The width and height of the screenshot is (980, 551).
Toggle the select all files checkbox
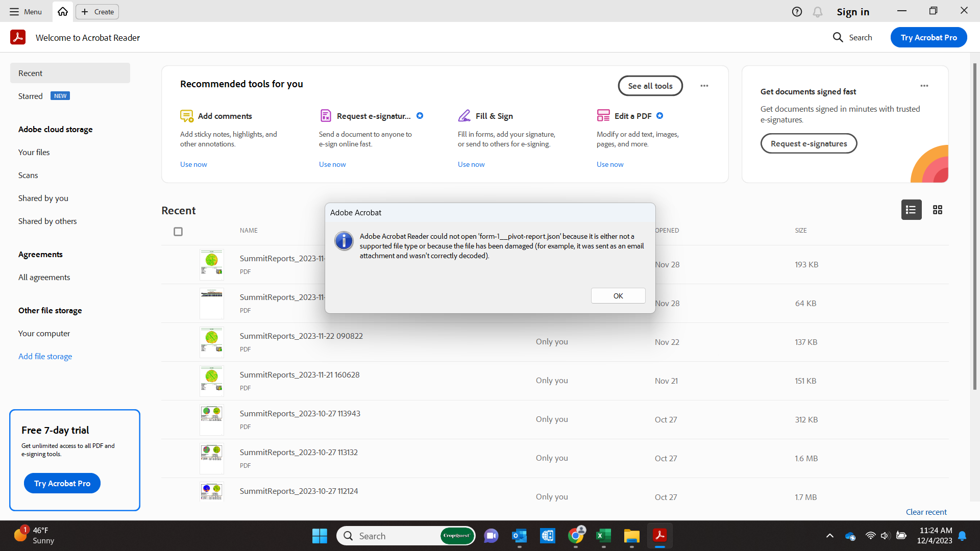coord(178,232)
